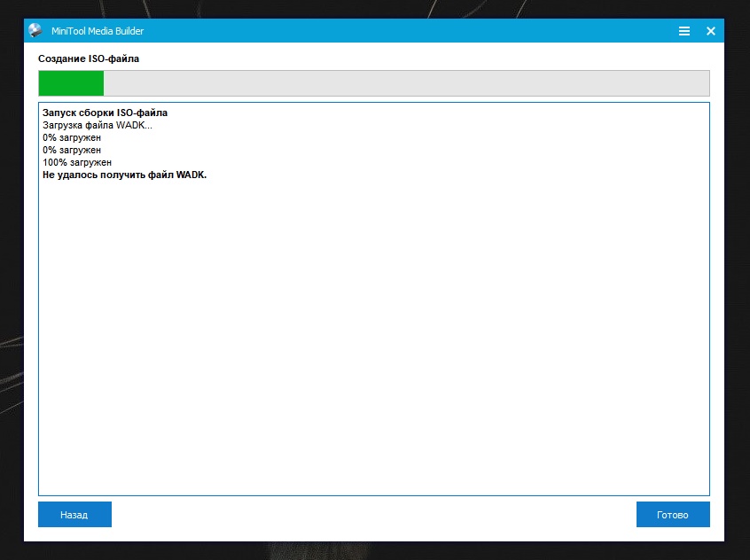Click the heading 'Создание ISO-файла'
Viewport: 750px width, 560px height.
click(x=89, y=58)
